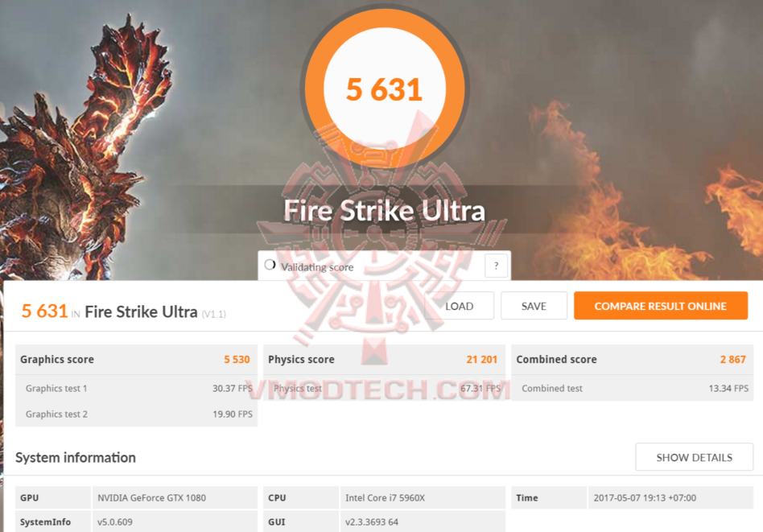Click the Intel Core i7 5960X CPU field
Screen dimensions: 763x532
[x=423, y=498]
